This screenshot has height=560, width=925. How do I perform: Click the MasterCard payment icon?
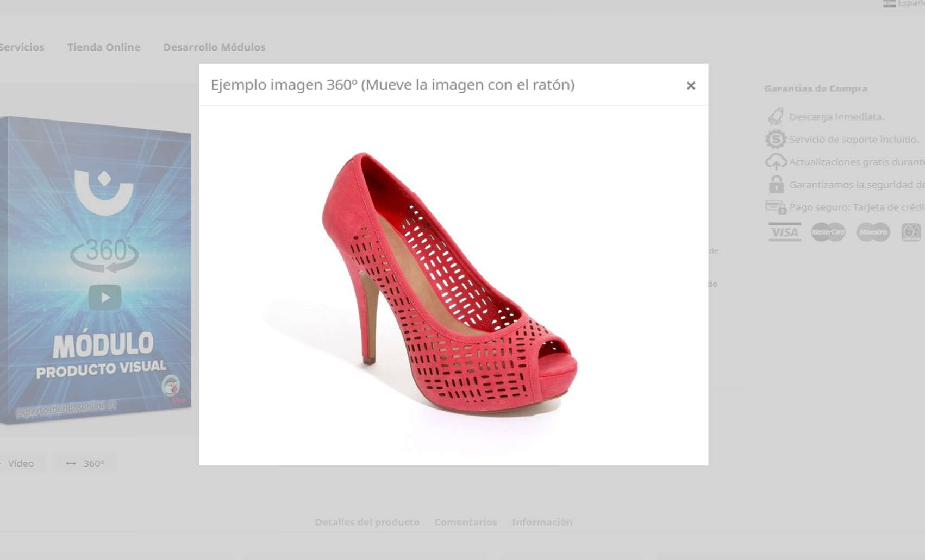(828, 232)
